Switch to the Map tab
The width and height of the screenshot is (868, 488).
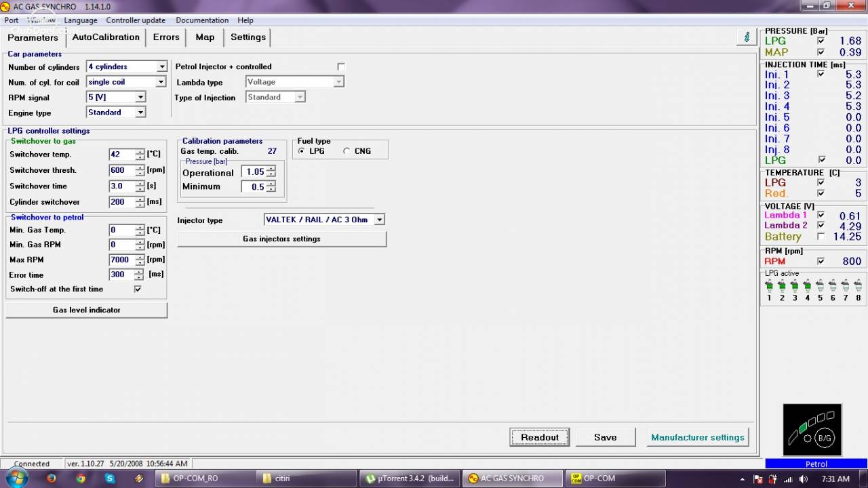coord(205,37)
